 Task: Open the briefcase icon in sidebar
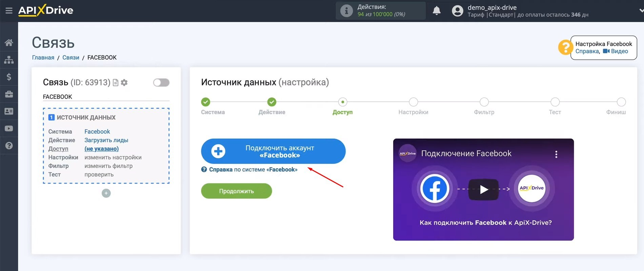(9, 94)
